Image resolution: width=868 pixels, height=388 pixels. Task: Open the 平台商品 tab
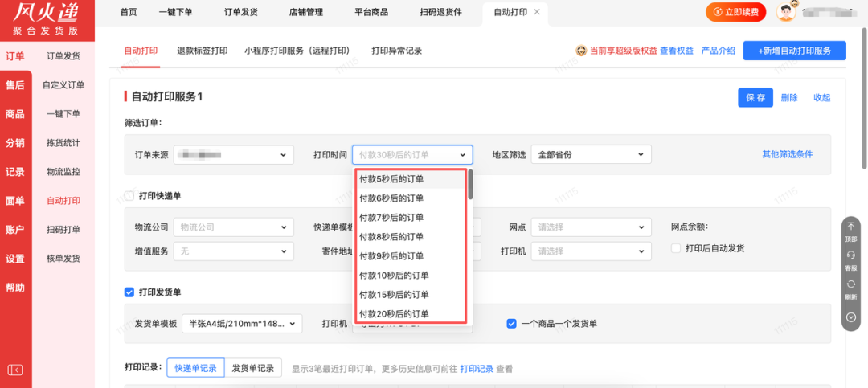371,12
